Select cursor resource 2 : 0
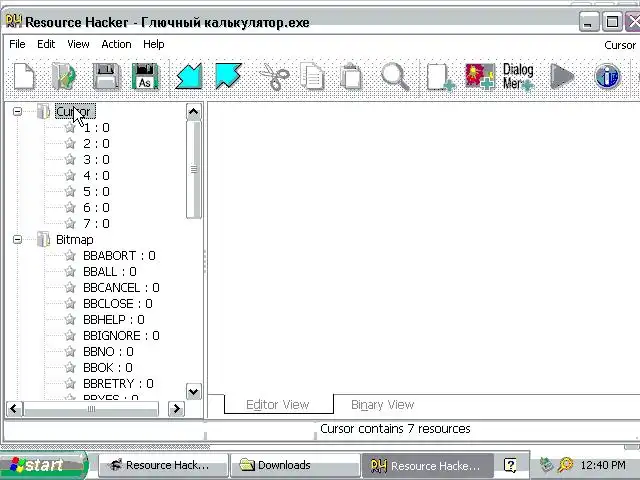 point(96,144)
